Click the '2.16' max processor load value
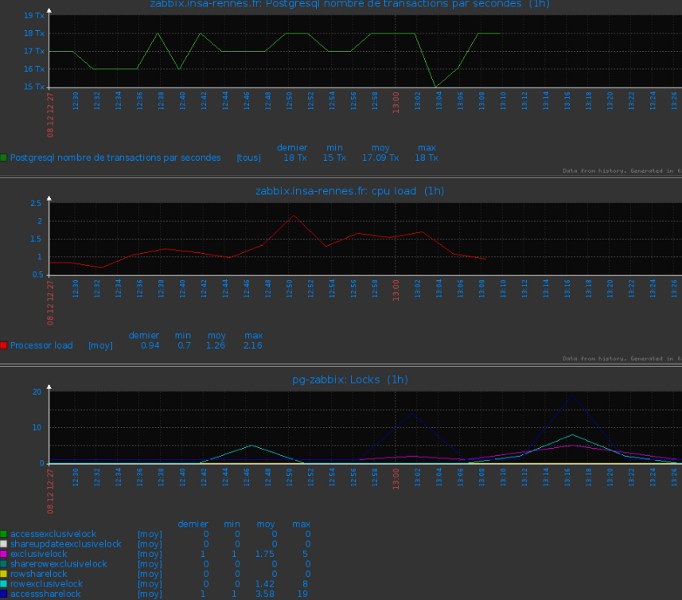Viewport: 682px width, 600px height. coord(253,345)
